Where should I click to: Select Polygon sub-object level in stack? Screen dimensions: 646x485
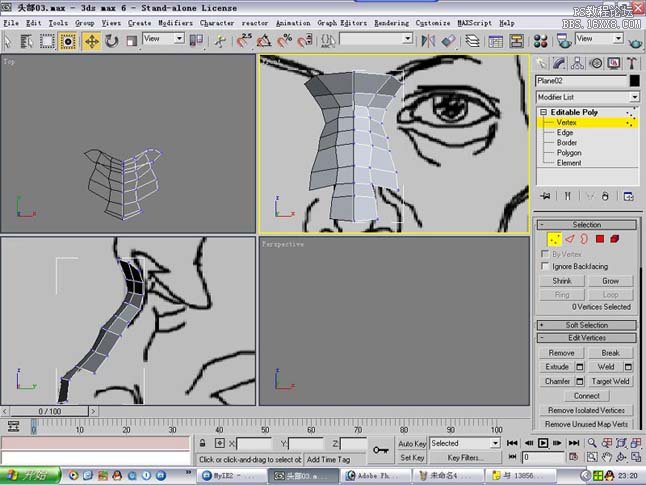[x=569, y=153]
